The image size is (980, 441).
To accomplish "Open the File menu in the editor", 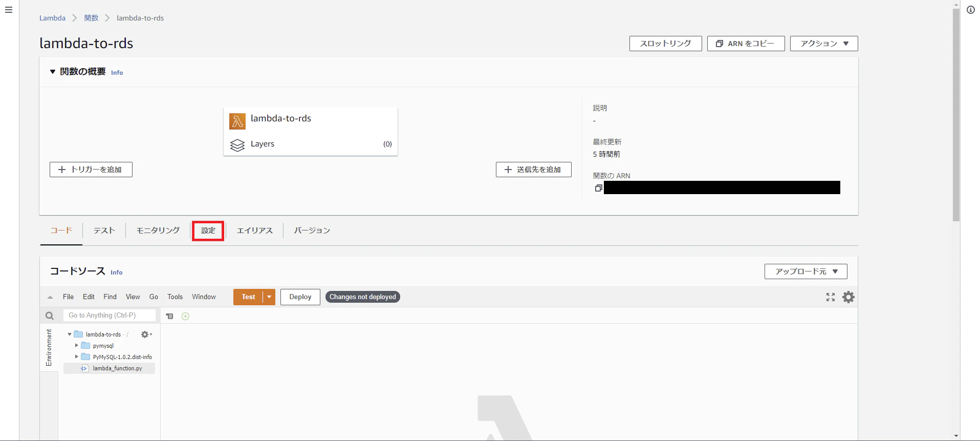I will [x=68, y=297].
